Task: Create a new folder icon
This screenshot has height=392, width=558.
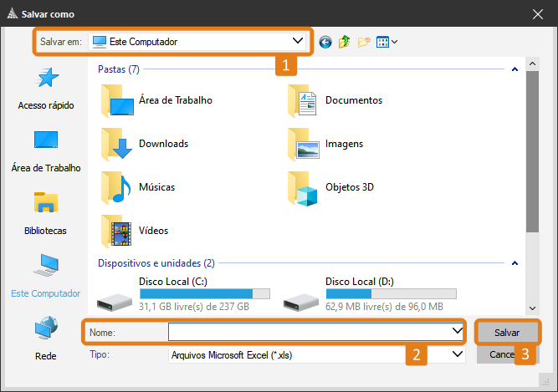Action: [363, 41]
